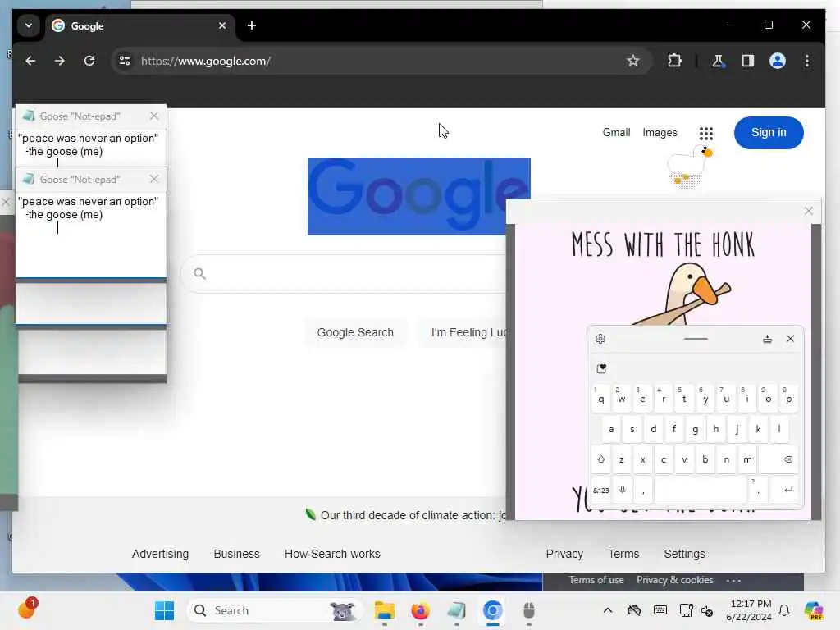This screenshot has width=840, height=630.
Task: Open the Settings footer menu
Action: [x=684, y=554]
